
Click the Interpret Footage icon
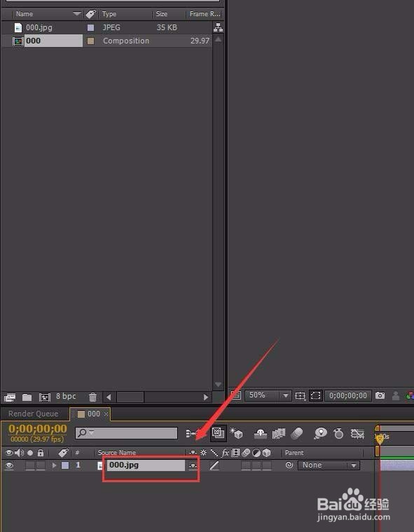(10, 397)
